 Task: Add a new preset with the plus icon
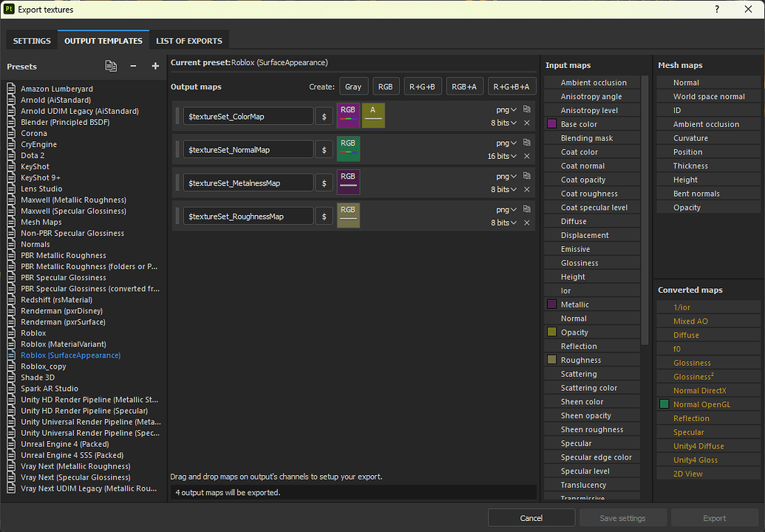tap(155, 66)
